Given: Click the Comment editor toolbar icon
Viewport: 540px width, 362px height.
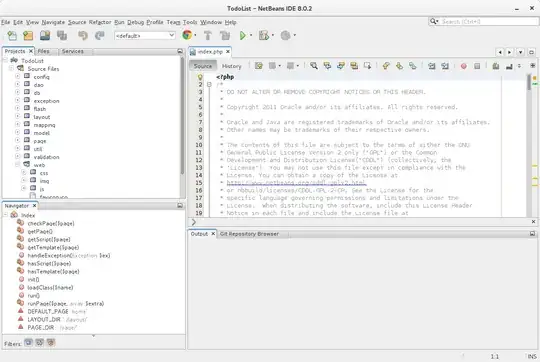Looking at the screenshot, I should [x=496, y=66].
